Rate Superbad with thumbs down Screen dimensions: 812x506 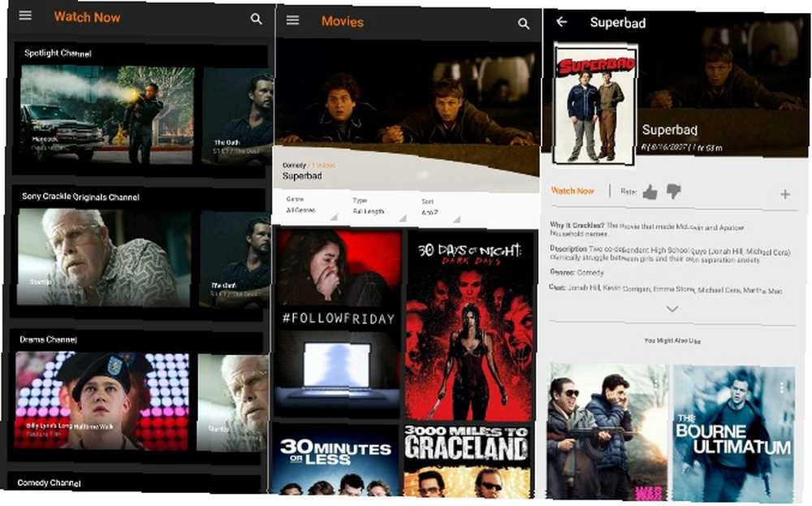pyautogui.click(x=673, y=191)
